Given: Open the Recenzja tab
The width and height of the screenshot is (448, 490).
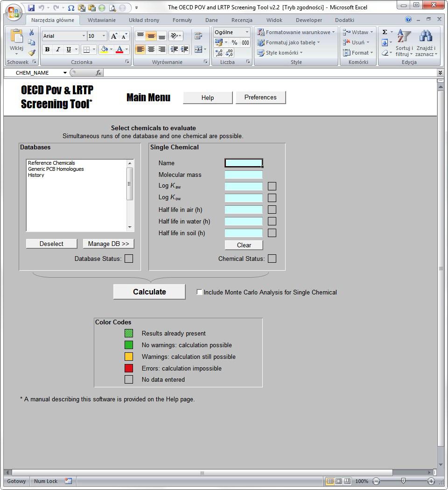Looking at the screenshot, I should point(242,20).
